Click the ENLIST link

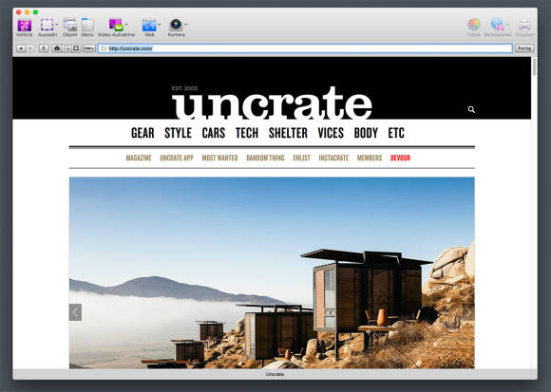coord(302,158)
